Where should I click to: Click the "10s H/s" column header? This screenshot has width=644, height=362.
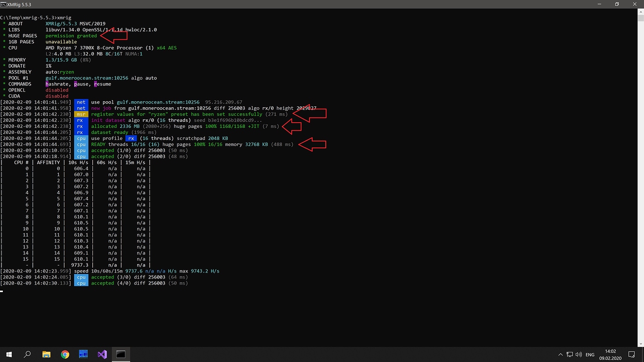tap(78, 163)
